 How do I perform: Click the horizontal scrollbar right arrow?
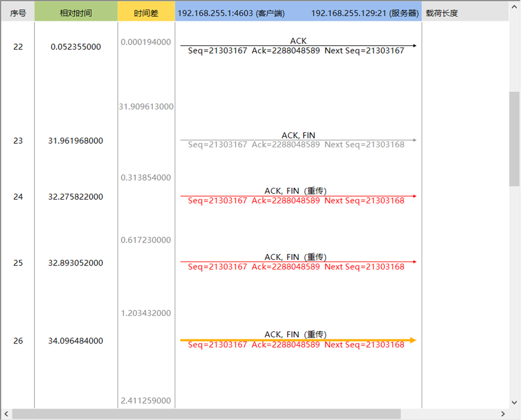click(503, 414)
